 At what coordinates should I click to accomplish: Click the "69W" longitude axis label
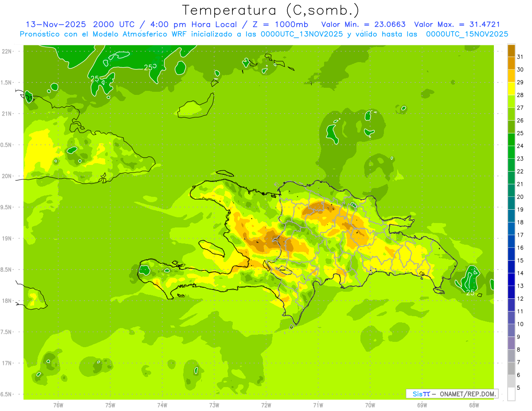click(422, 405)
